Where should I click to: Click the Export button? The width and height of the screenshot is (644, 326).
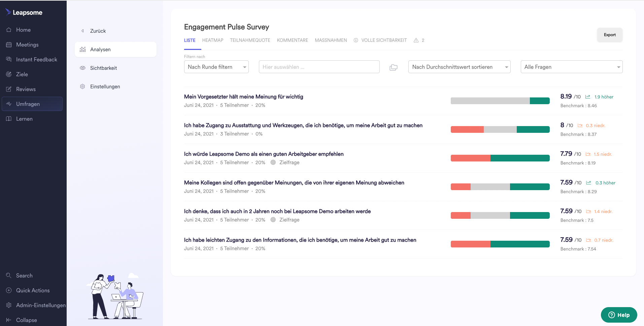click(609, 35)
